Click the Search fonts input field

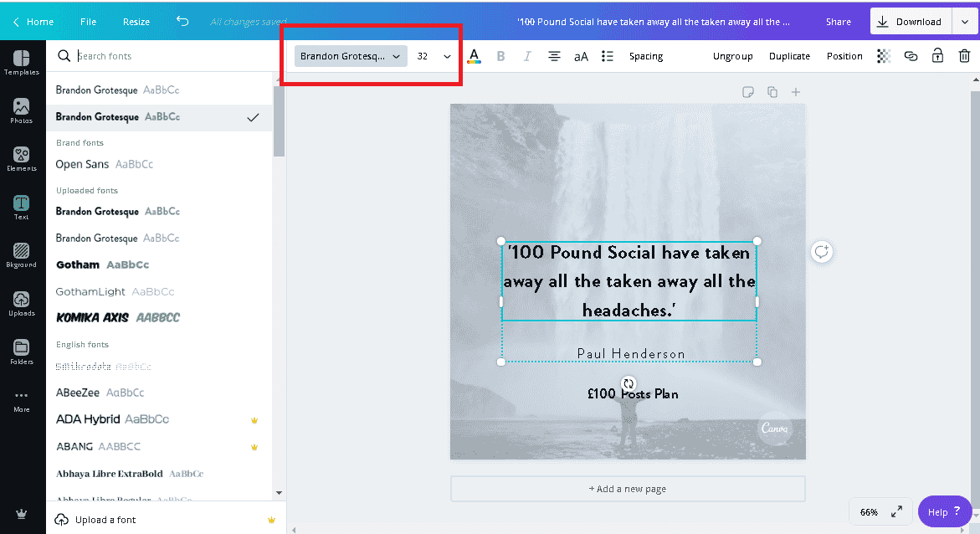click(x=167, y=56)
